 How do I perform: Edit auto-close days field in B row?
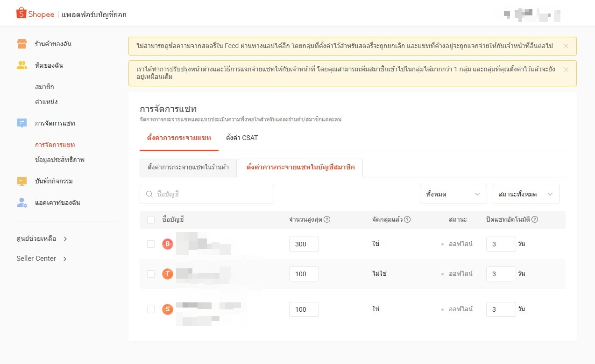pyautogui.click(x=501, y=244)
